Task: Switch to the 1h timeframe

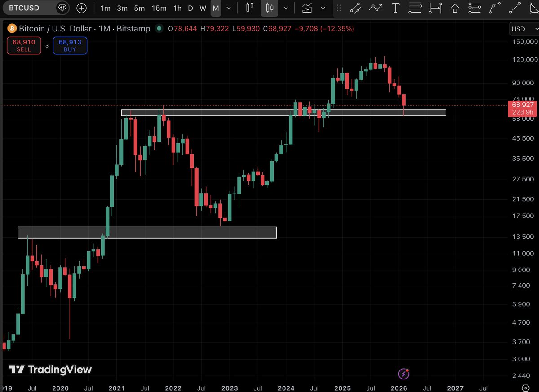Action: (177, 8)
